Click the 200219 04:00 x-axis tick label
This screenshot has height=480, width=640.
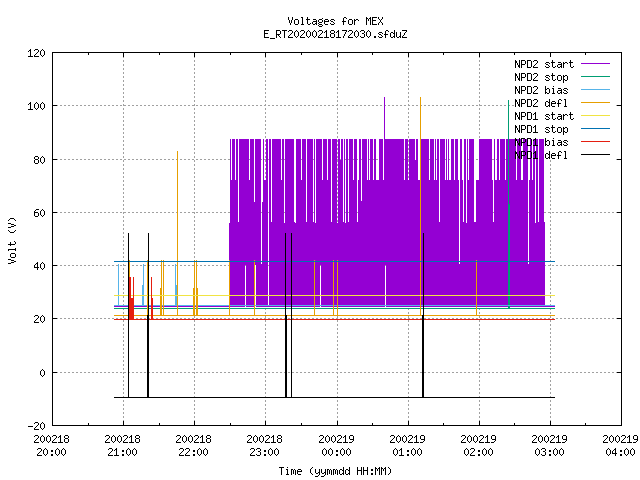point(620,446)
